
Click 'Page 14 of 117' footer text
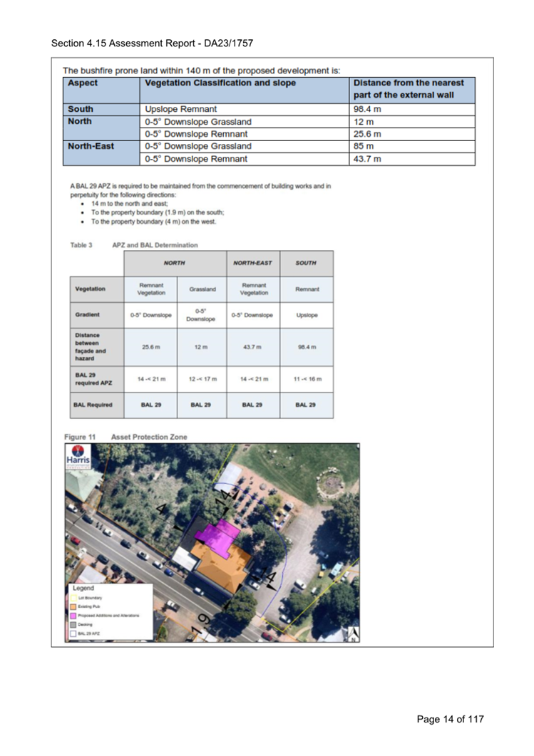[x=450, y=720]
